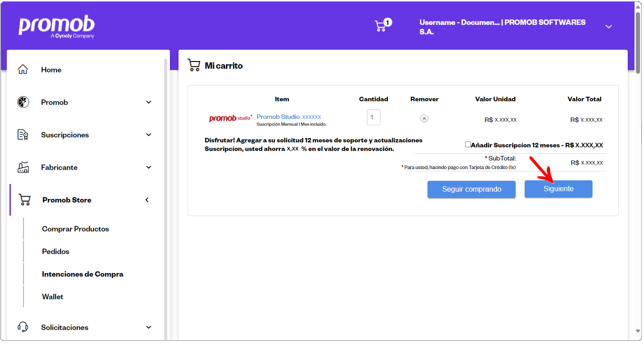Expand the Suscripciones menu chevron
Viewport: 644px width, 344px height.
click(149, 135)
